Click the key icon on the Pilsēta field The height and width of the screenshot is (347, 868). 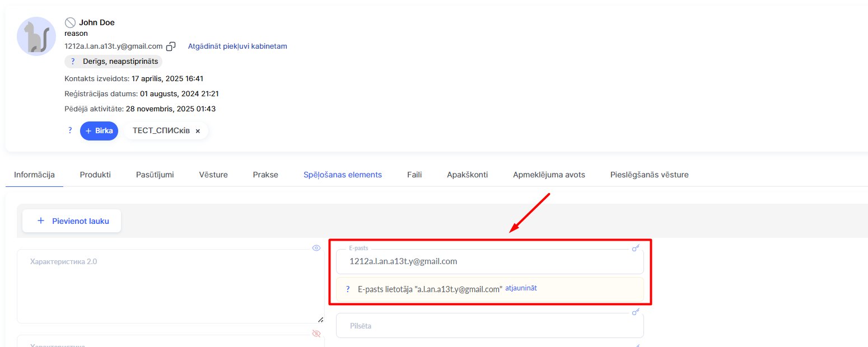pyautogui.click(x=636, y=312)
